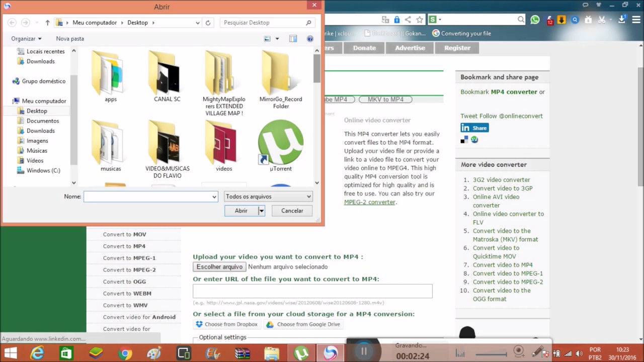Click Convert to MOV in the sidebar
Screen dimensions: 644x362
click(125, 234)
